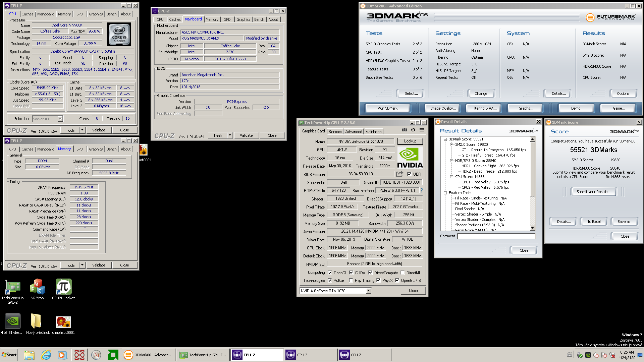
Task: Open SPD tab in Mainboard CPU-Z window
Action: pyautogui.click(x=227, y=19)
